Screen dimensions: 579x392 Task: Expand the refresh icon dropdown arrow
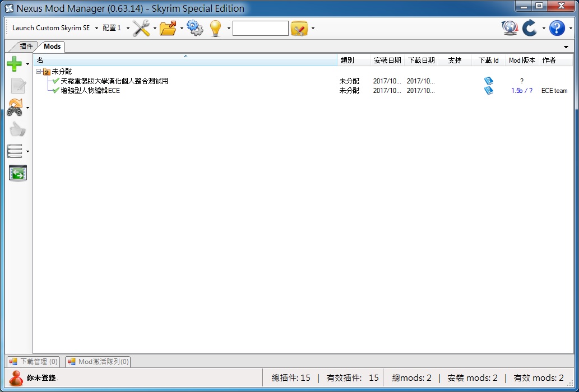pyautogui.click(x=544, y=29)
